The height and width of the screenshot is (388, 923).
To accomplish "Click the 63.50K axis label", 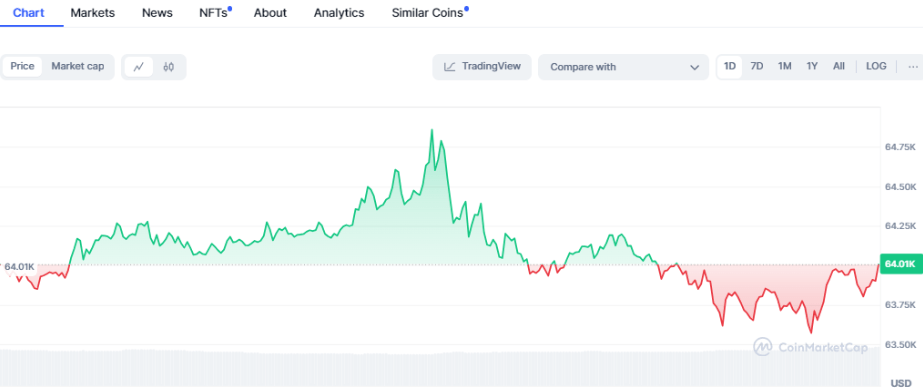I will coord(901,344).
